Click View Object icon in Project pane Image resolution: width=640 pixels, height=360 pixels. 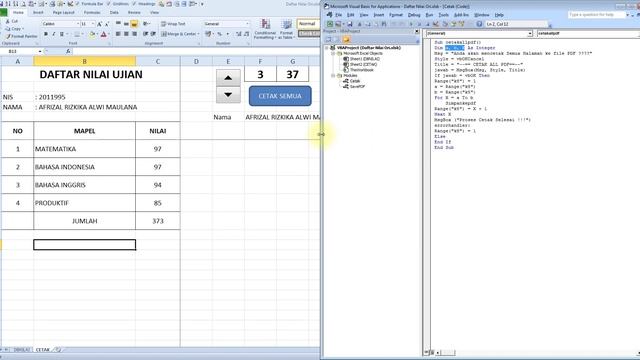coord(337,40)
